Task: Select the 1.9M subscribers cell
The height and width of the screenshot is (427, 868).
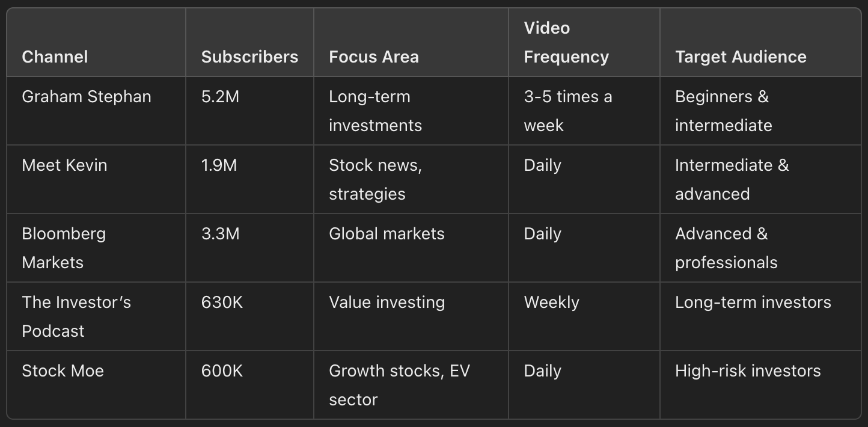Action: click(x=219, y=165)
